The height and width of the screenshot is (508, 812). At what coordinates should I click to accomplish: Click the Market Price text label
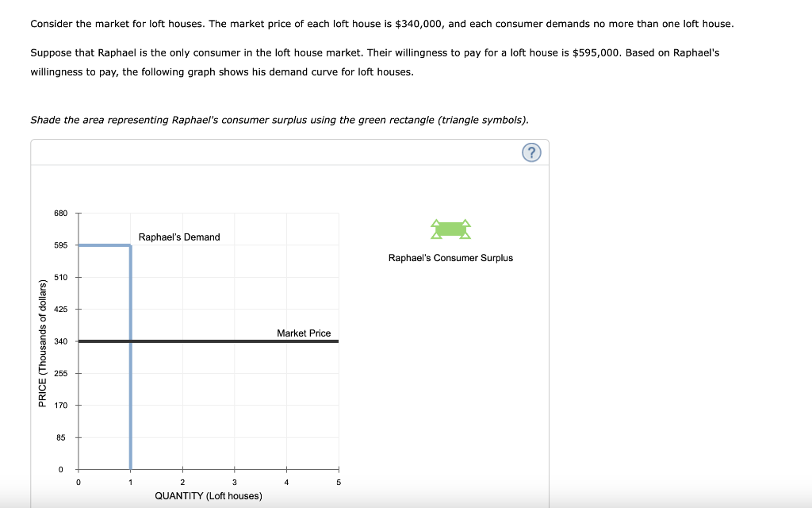[x=304, y=333]
